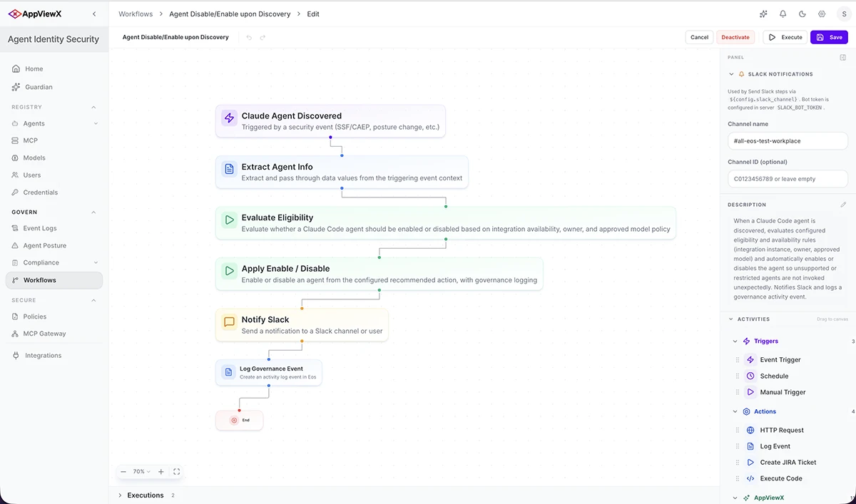Screen dimensions: 856x504
Task: Click the Schedule clock icon
Action: pos(750,376)
